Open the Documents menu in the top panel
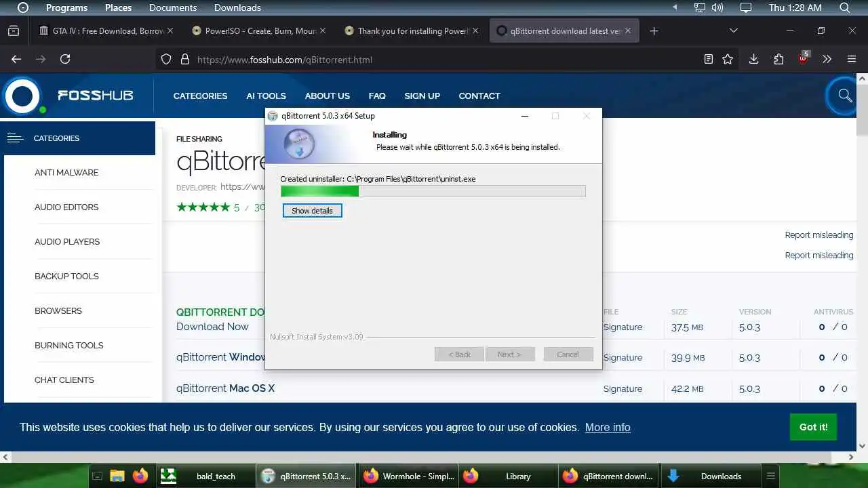Image resolution: width=868 pixels, height=488 pixels. tap(173, 7)
